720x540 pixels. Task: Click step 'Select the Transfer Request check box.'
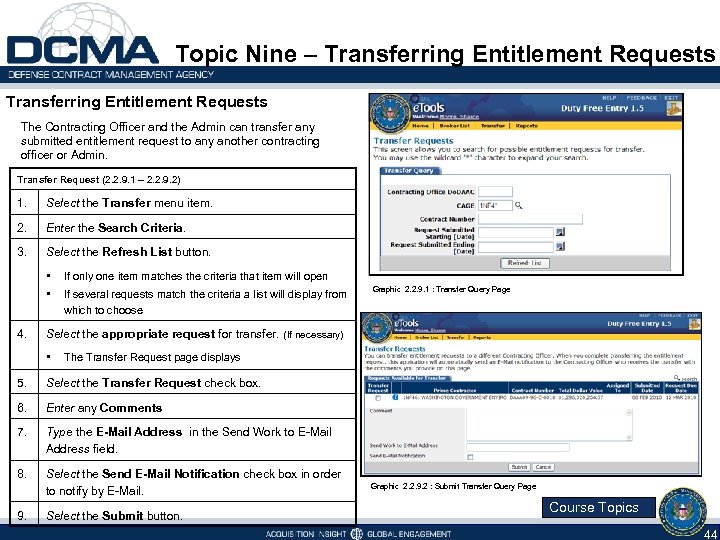point(153,383)
